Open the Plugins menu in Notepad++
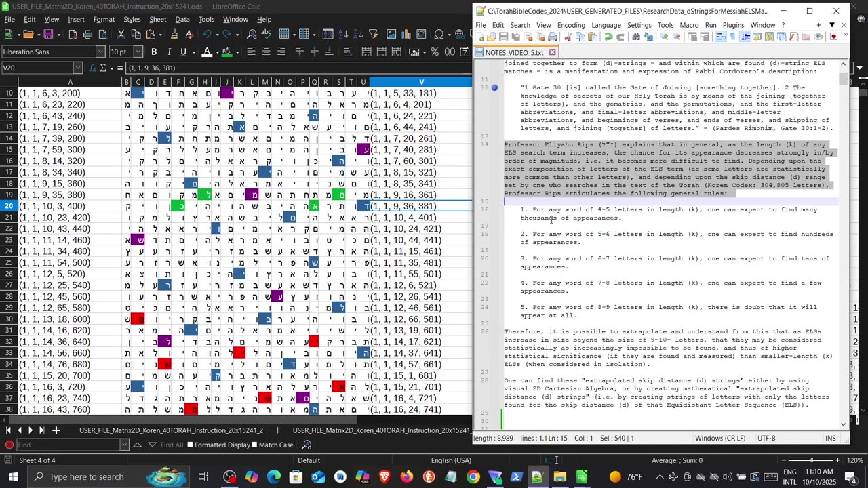The width and height of the screenshot is (868, 488). [733, 25]
